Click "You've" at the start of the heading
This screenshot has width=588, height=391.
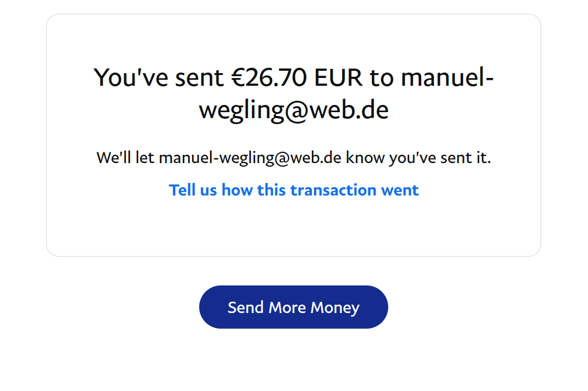click(x=124, y=78)
